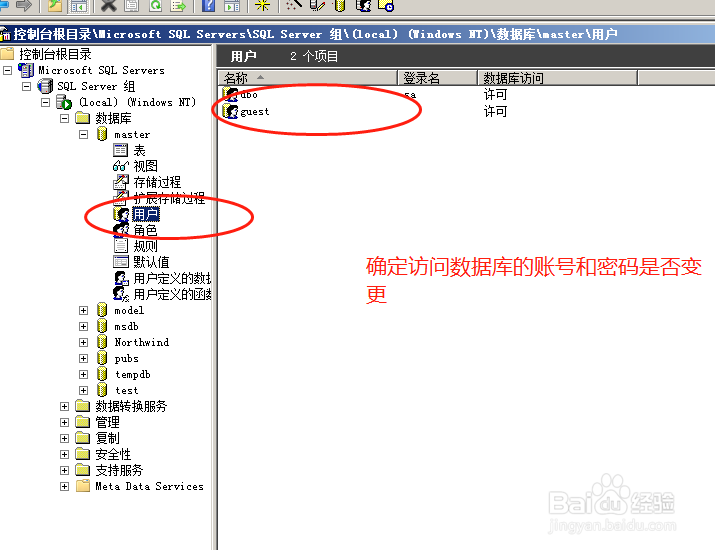Click the yellow star new item icon
715x550 pixels.
click(262, 5)
